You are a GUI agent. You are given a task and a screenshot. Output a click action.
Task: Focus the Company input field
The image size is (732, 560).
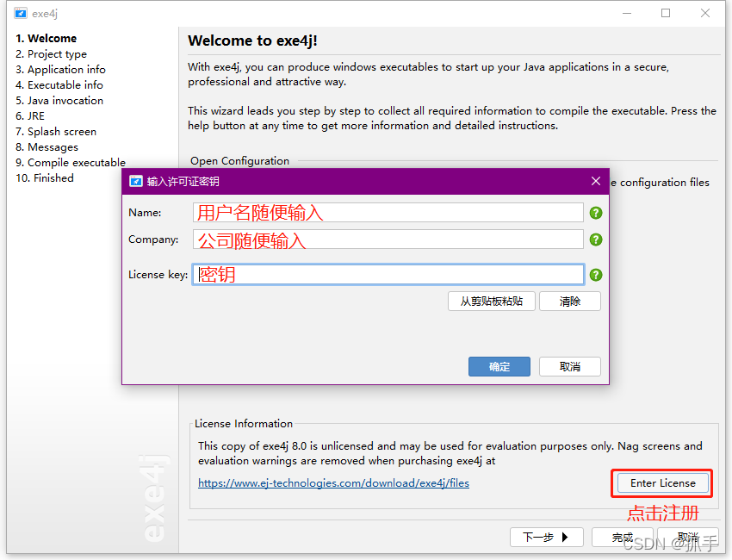[x=388, y=240]
